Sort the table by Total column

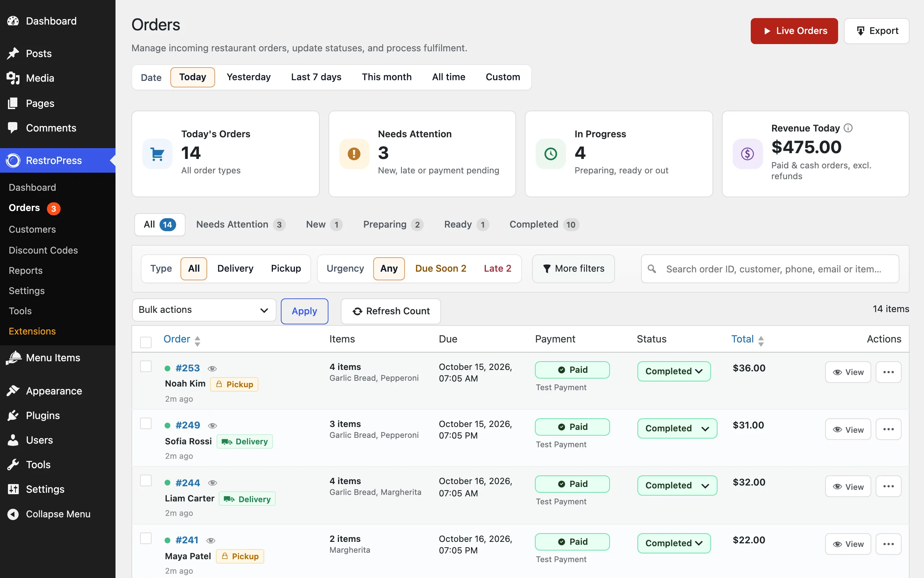click(747, 339)
